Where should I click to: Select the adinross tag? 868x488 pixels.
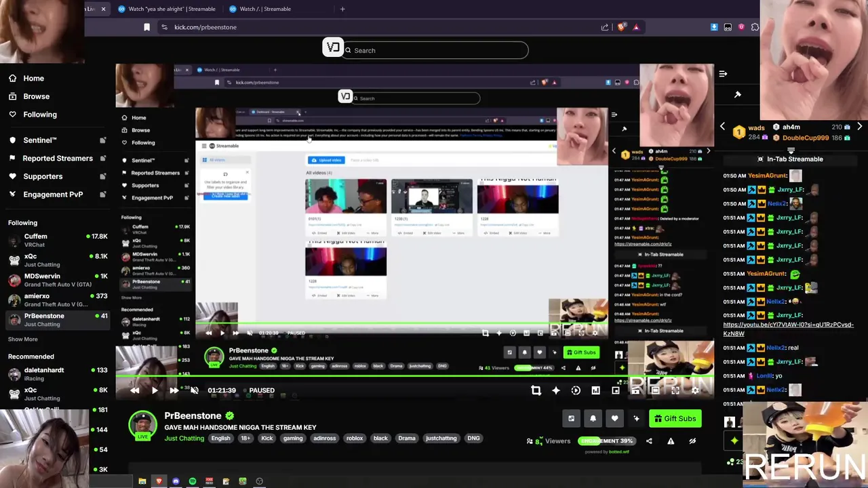[324, 439]
